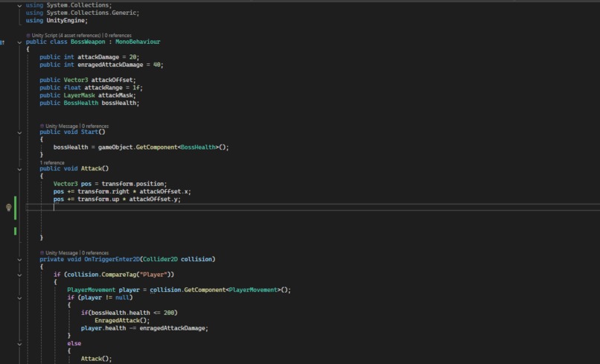Open "0 references" CodeLens above OnTriggerEnter2D
This screenshot has width=600, height=364.
[95, 253]
